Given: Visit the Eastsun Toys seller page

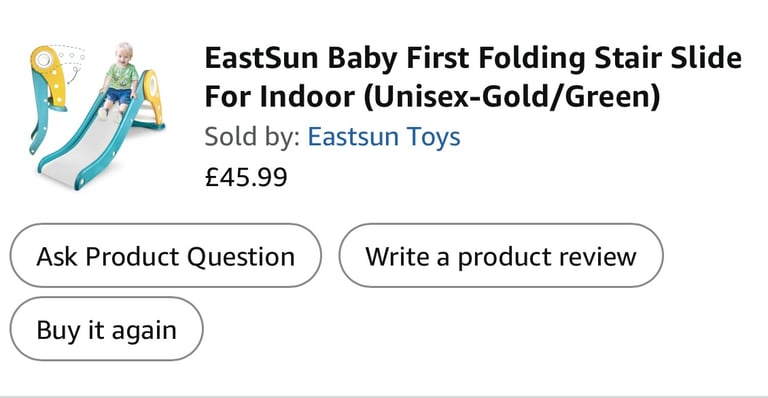Looking at the screenshot, I should (384, 137).
